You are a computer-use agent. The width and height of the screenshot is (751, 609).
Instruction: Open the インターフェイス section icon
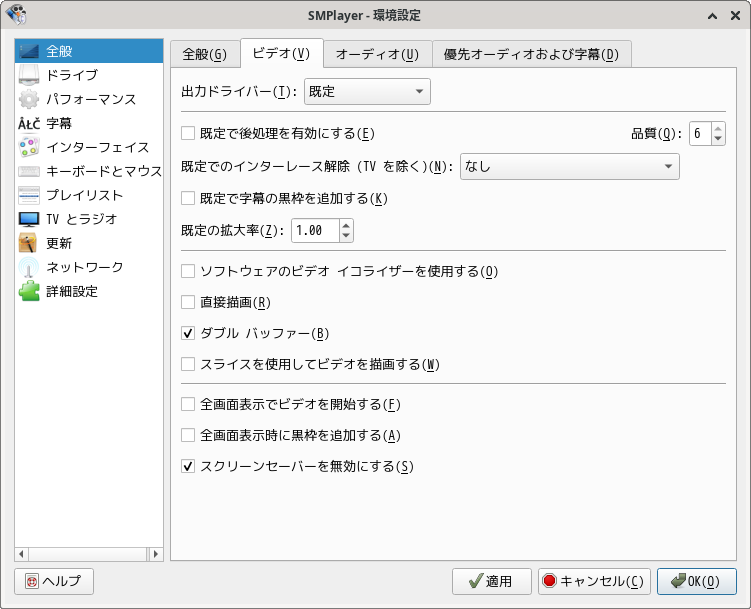point(30,147)
